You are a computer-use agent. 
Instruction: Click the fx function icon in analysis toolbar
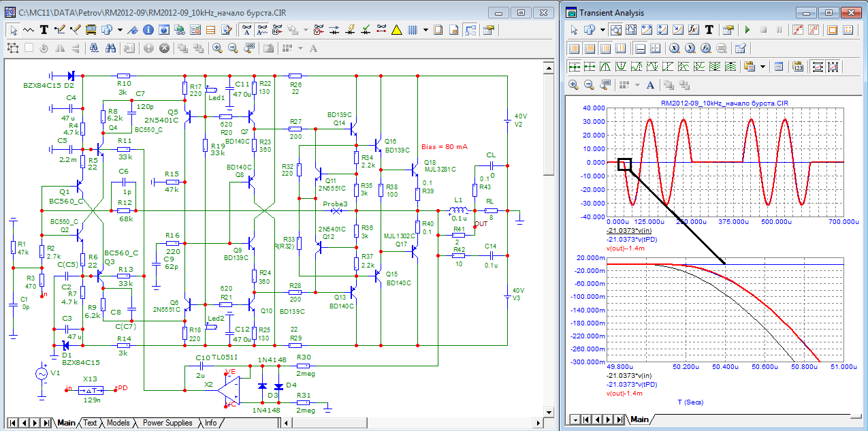[x=693, y=30]
